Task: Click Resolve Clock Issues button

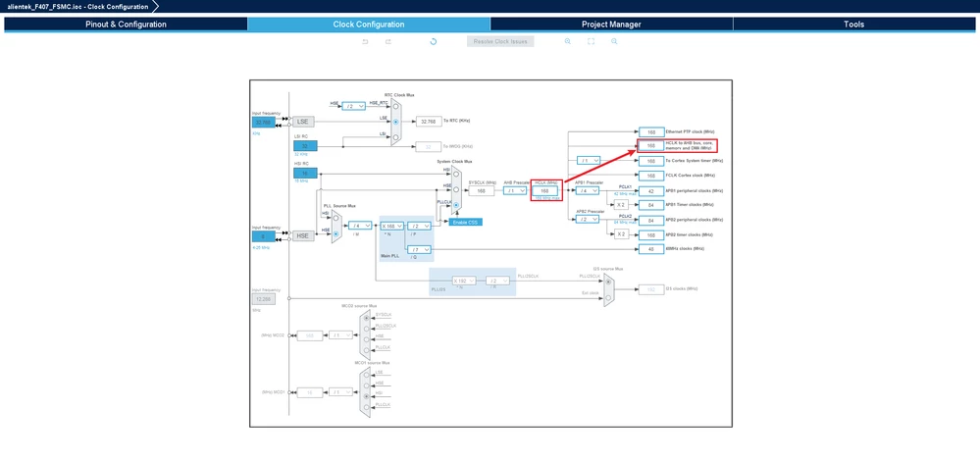Action: (500, 41)
